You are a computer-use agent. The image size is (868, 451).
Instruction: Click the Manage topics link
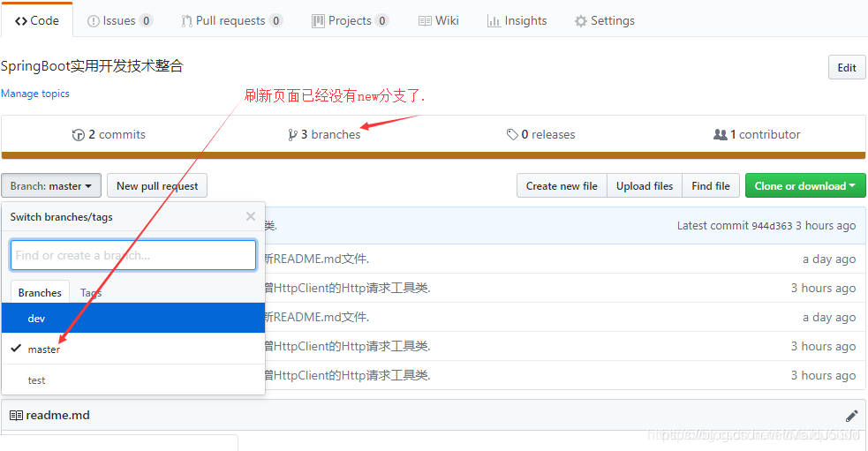(34, 94)
